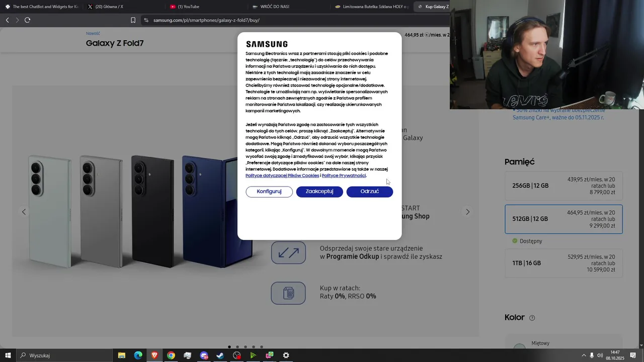Open Microsoft Edge from the taskbar
Viewport: 644px width, 362px height.
click(138, 355)
